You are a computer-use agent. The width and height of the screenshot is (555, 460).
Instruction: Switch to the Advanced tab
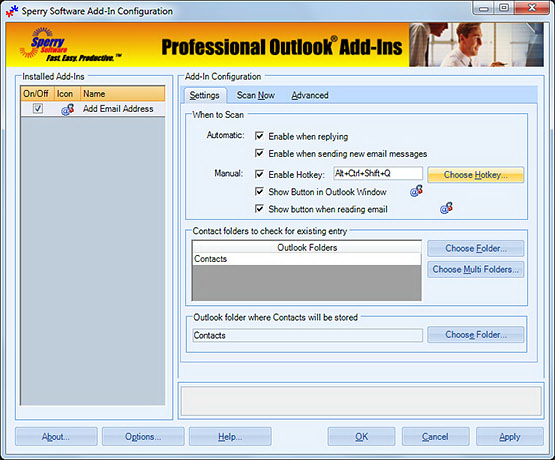310,95
